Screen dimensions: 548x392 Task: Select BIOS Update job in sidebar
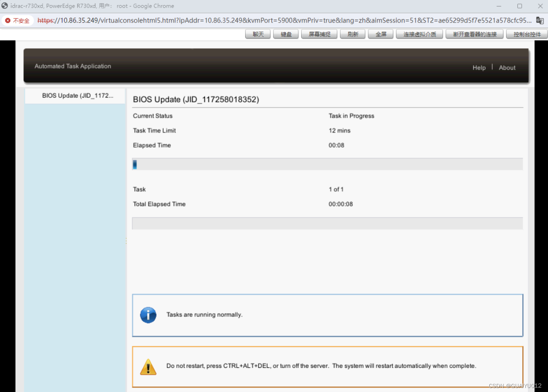75,96
